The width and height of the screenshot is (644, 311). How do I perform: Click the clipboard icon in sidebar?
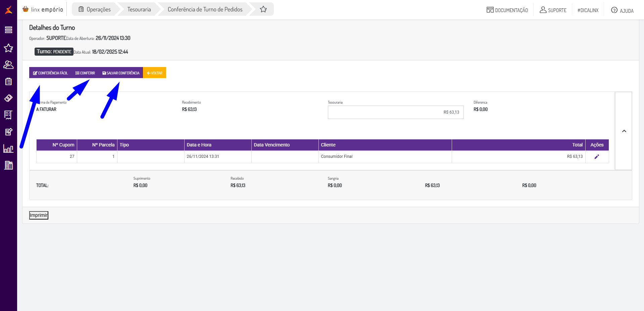8,81
